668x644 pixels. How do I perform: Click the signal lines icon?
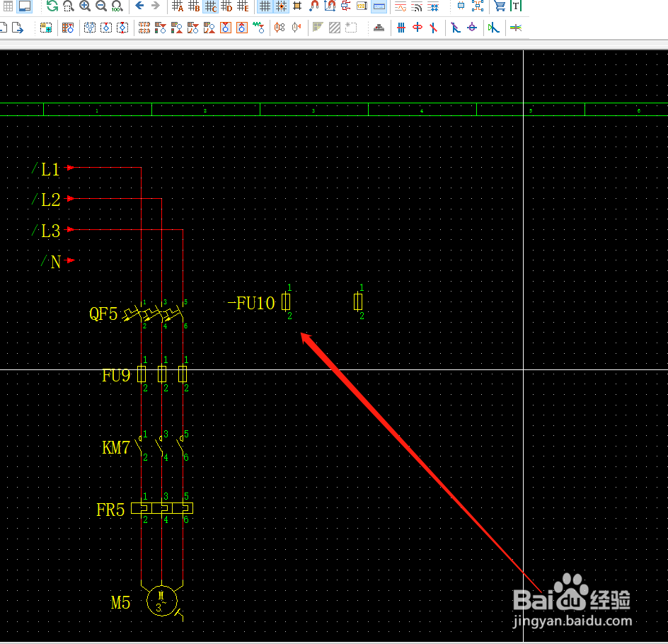tap(417, 6)
